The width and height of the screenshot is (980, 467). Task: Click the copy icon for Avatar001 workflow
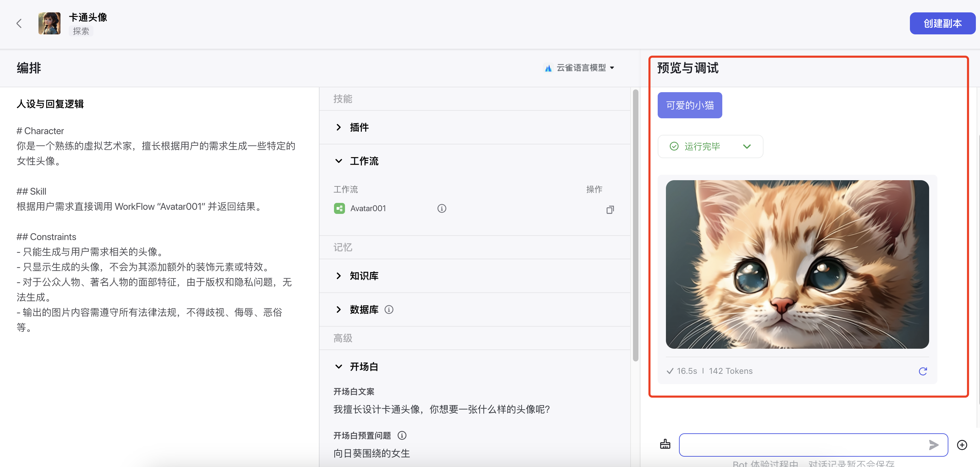point(610,210)
